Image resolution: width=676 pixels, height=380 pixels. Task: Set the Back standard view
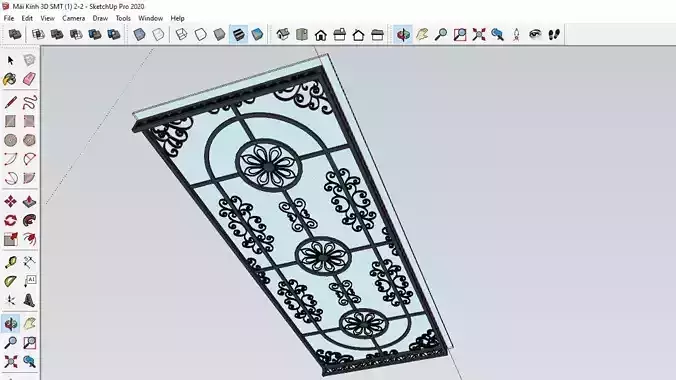pyautogui.click(x=359, y=34)
